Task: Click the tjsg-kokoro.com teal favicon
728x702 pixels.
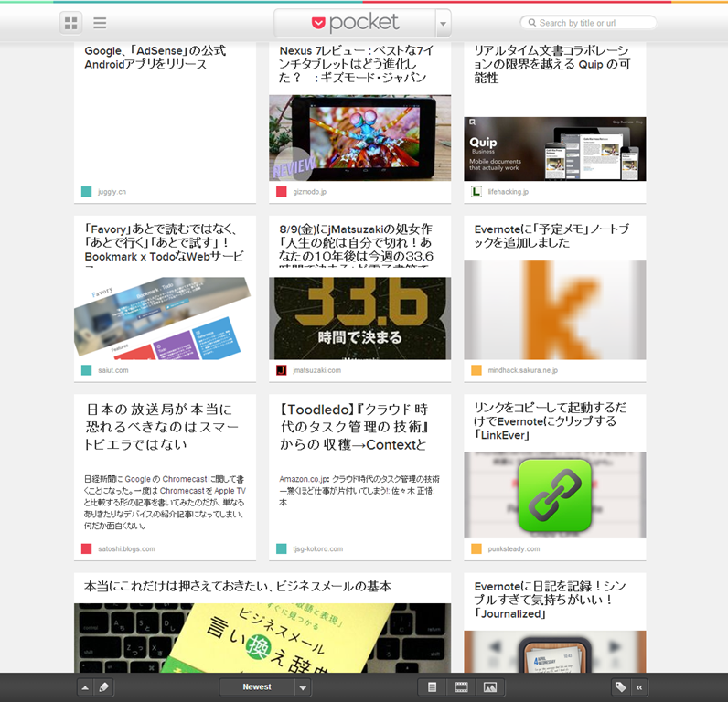Action: pos(282,548)
